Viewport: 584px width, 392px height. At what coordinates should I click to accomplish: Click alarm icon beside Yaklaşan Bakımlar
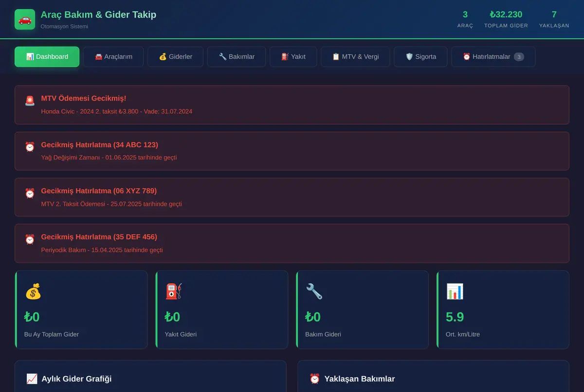[315, 379]
